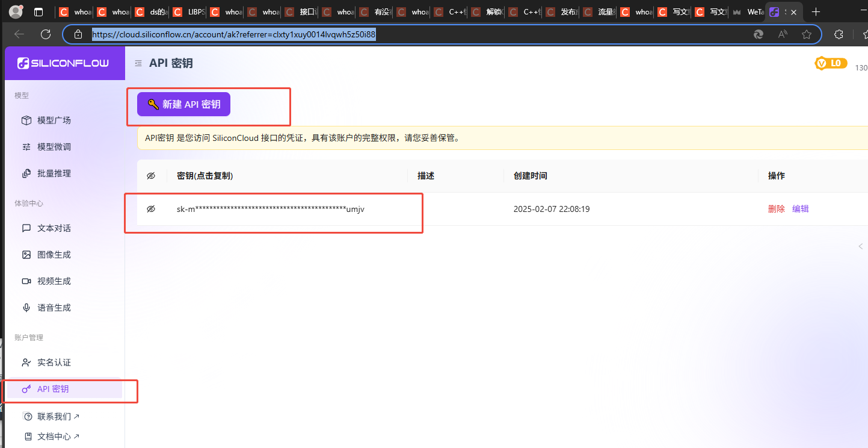Screen dimensions: 868x448
Task: Click the read aloud icon in address bar
Action: tap(783, 34)
